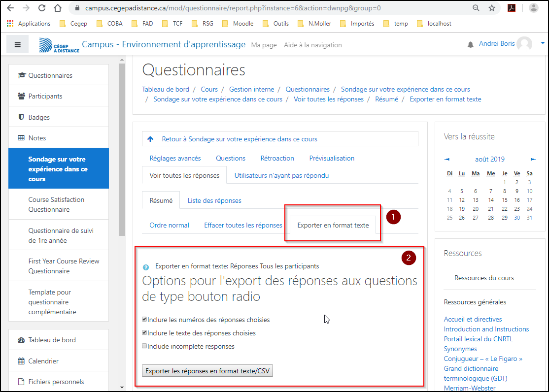This screenshot has width=549, height=392.
Task: Open user menu dropdown arrow
Action: (543, 43)
